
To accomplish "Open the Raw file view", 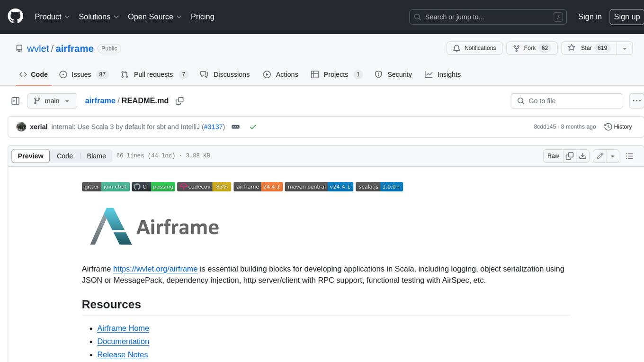I will (553, 156).
